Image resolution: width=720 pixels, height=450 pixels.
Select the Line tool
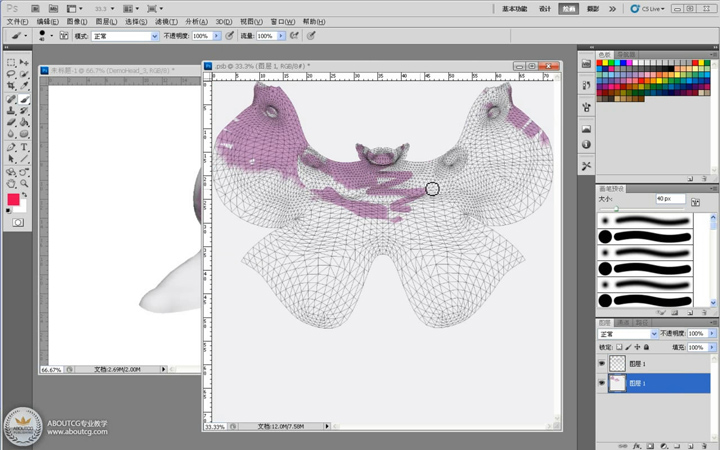pyautogui.click(x=24, y=159)
